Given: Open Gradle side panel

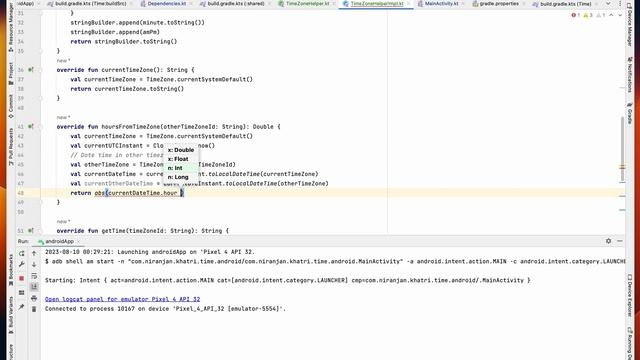Looking at the screenshot, I should pos(630,114).
